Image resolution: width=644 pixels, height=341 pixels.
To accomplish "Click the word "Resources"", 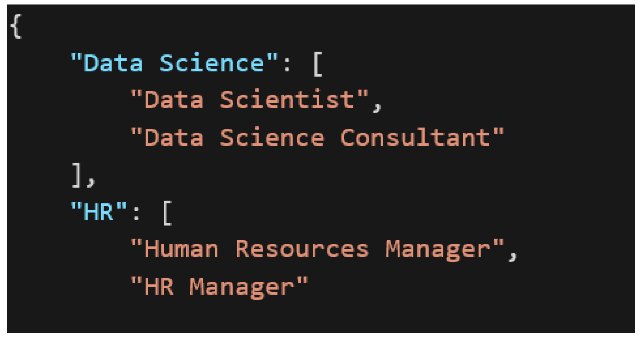I will [x=302, y=249].
